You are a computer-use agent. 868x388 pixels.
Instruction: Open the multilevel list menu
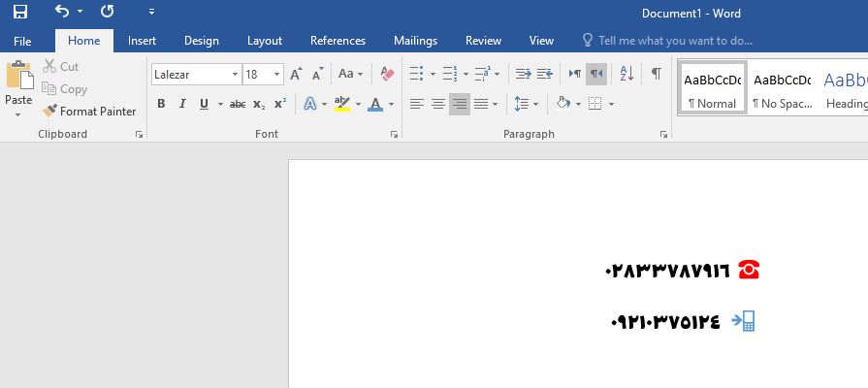(487, 74)
